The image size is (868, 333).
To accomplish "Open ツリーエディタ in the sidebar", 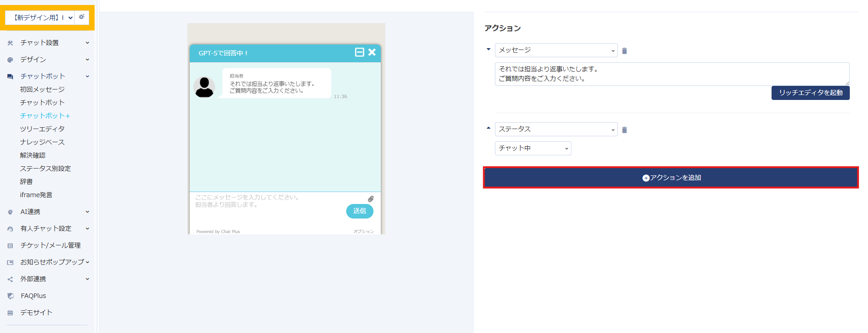I will [42, 129].
